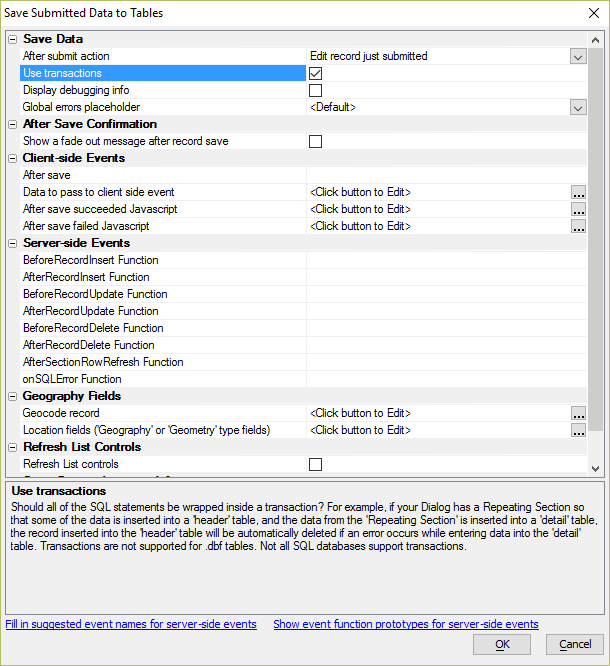This screenshot has height=666, width=610.
Task: Click the AfterRecordDelete Function value field
Action: coord(446,345)
